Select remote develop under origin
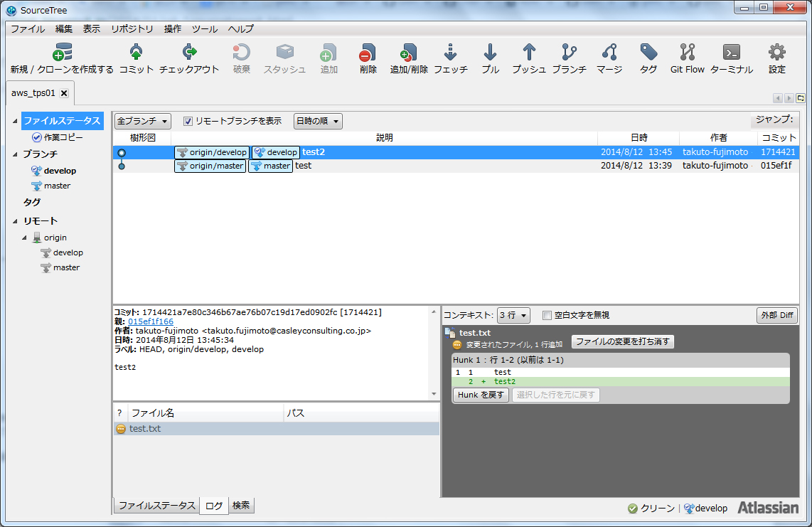 click(62, 252)
